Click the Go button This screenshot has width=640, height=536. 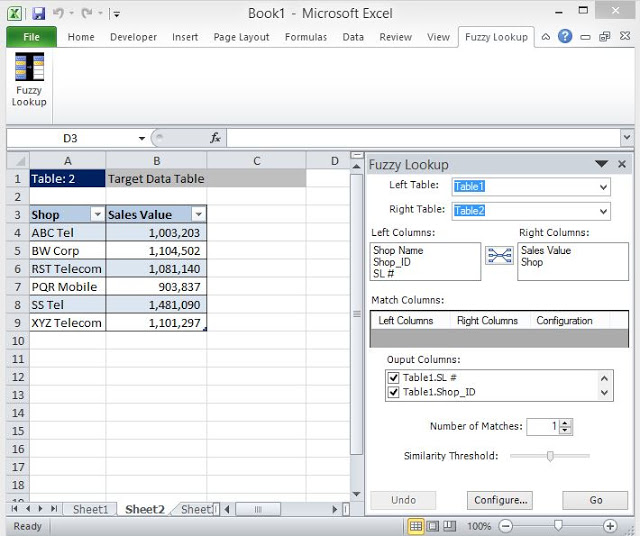coord(596,500)
